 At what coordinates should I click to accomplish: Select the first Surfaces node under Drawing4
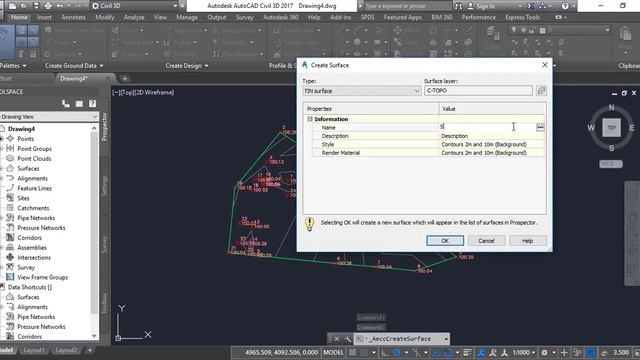[x=28, y=169]
